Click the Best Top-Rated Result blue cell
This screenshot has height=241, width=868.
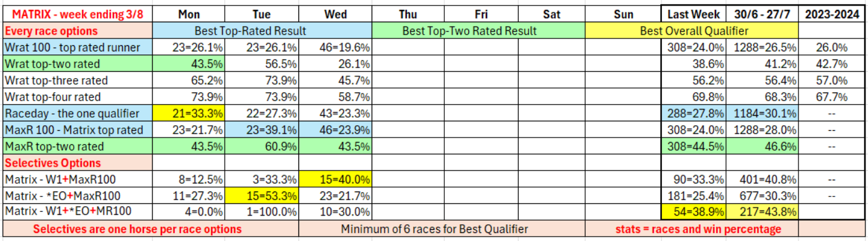click(261, 31)
